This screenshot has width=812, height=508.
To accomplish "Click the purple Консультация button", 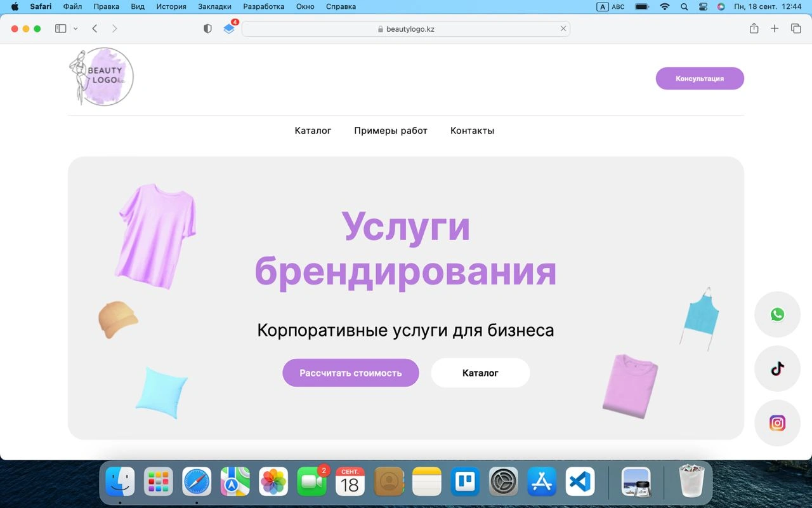I will [x=700, y=79].
